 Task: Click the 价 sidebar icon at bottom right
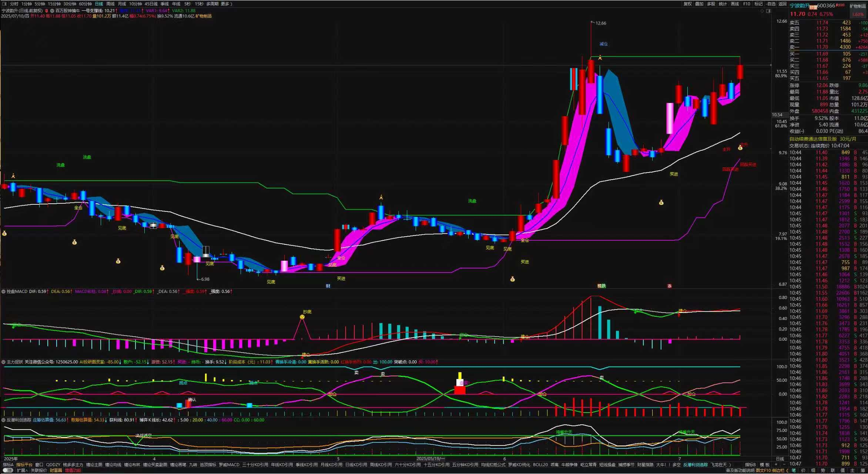(x=803, y=471)
